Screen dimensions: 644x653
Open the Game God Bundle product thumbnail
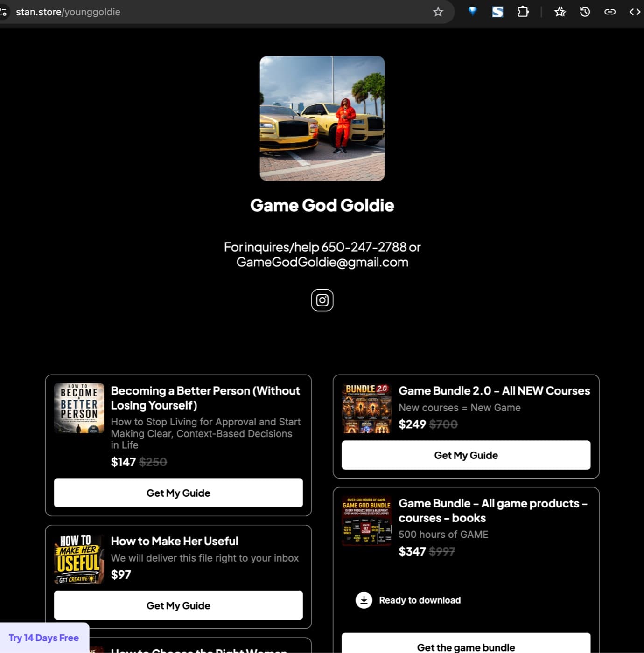pos(367,521)
